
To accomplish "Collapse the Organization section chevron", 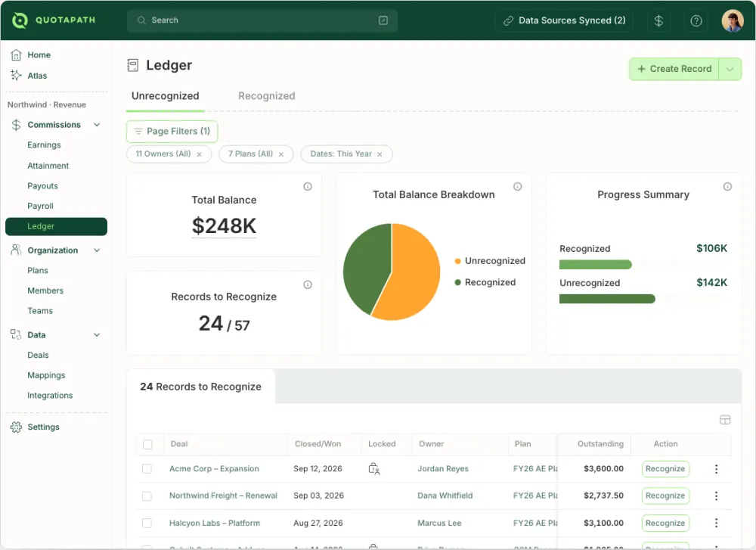I will click(97, 250).
